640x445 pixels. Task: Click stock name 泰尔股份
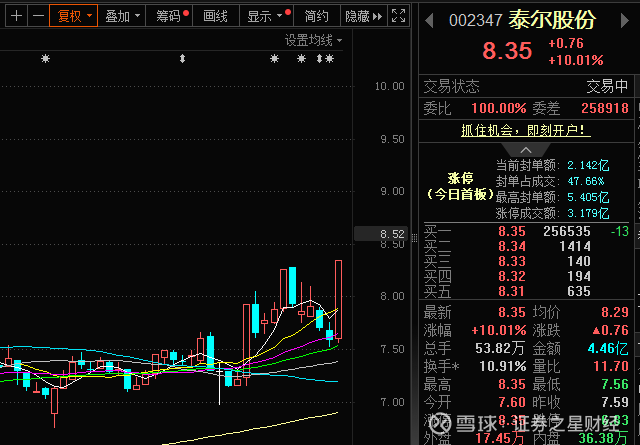pos(552,20)
